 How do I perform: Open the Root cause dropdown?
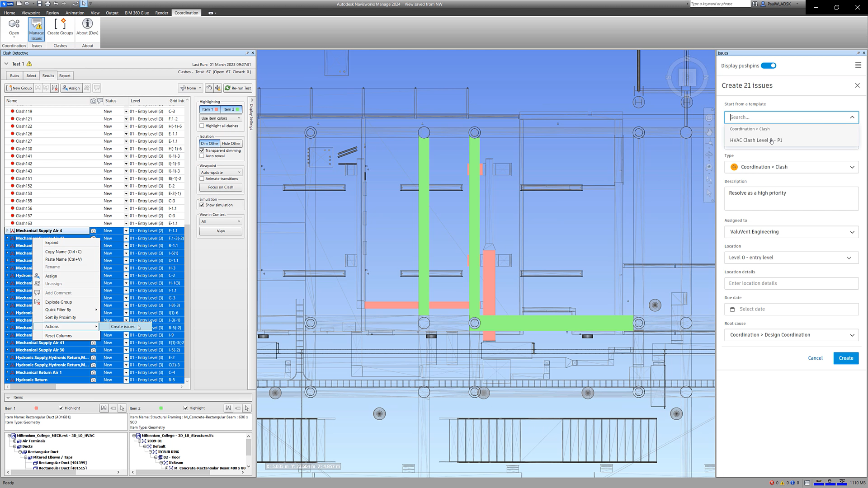click(791, 335)
